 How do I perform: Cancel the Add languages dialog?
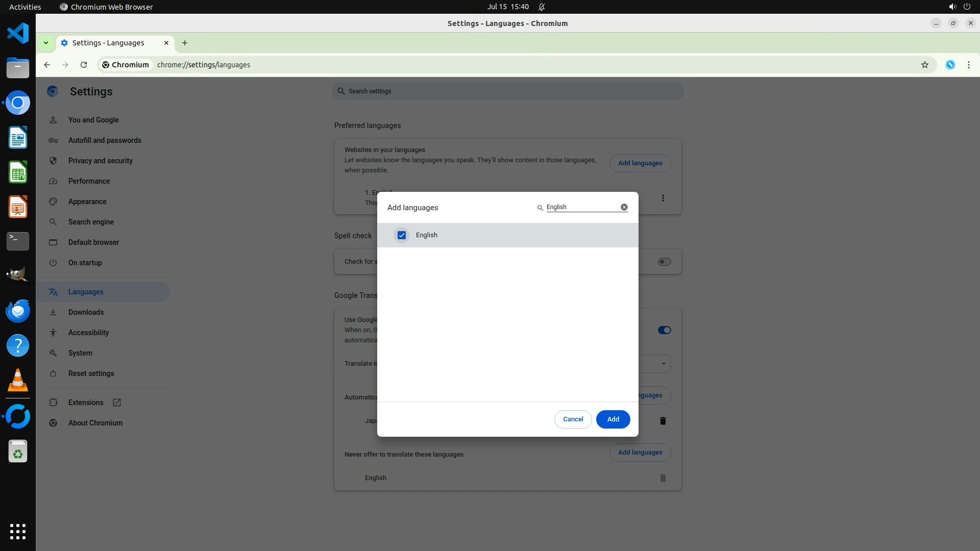click(573, 419)
